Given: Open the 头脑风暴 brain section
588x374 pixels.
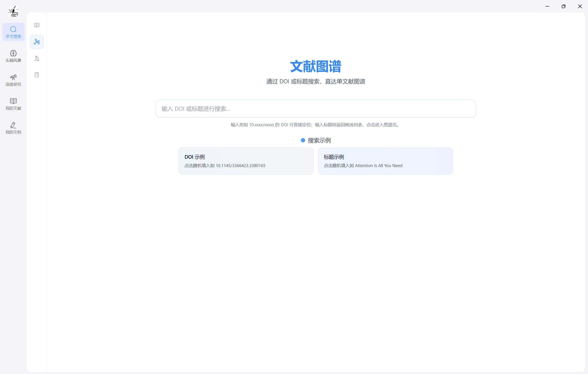Looking at the screenshot, I should pyautogui.click(x=13, y=56).
